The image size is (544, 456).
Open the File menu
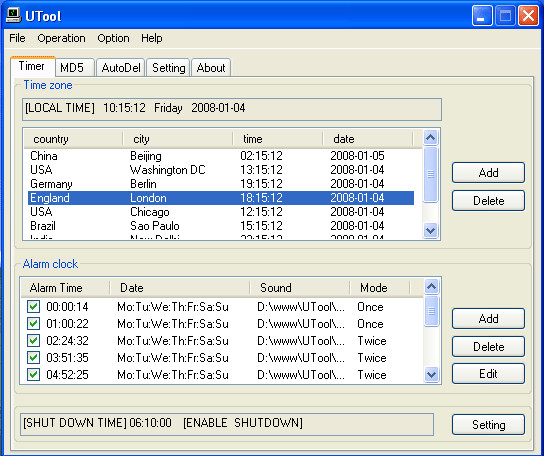coord(17,38)
